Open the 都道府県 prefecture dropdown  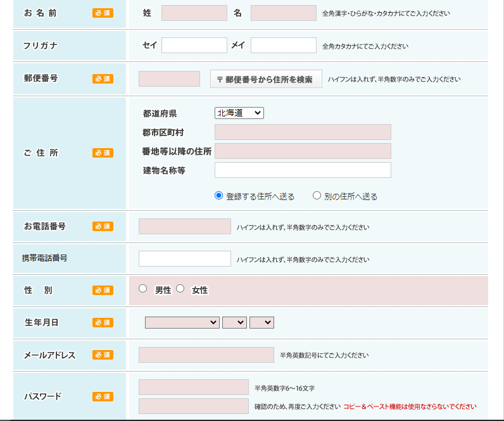[239, 113]
